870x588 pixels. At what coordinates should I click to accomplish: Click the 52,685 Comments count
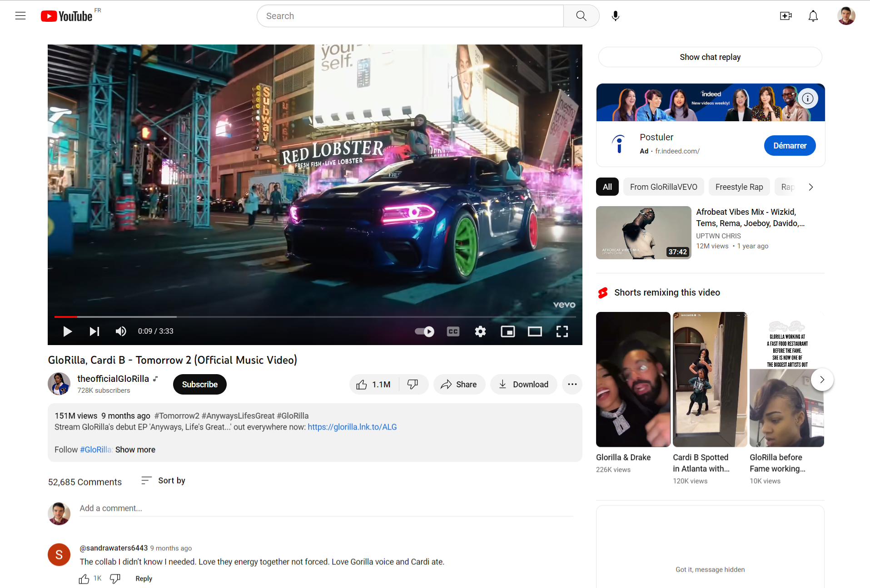(x=85, y=482)
